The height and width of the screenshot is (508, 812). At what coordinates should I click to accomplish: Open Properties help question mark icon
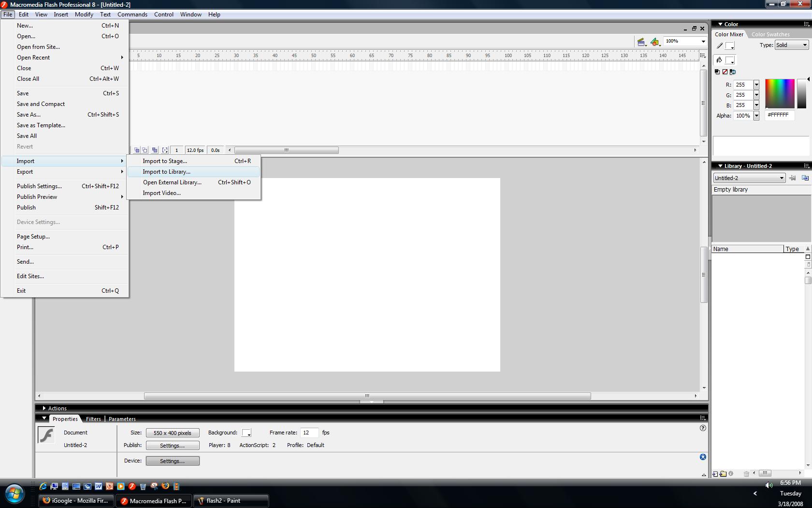coord(703,428)
